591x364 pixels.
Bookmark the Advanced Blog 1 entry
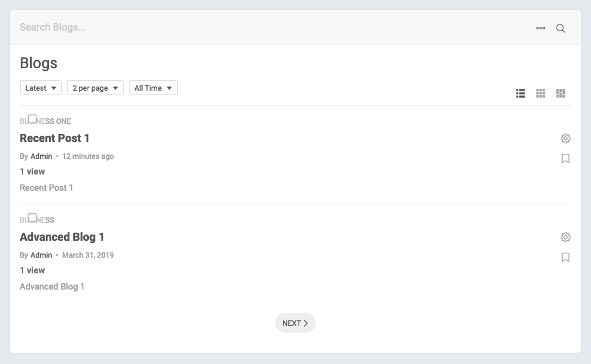click(x=565, y=257)
